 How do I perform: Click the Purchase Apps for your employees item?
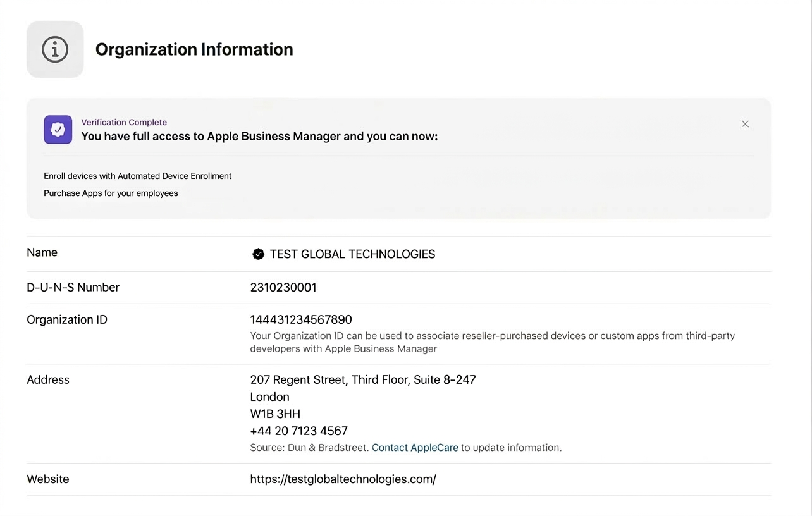click(x=111, y=193)
